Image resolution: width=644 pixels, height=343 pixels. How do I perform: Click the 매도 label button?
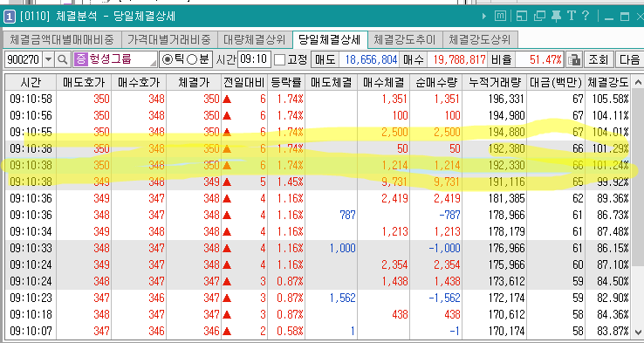pyautogui.click(x=325, y=60)
